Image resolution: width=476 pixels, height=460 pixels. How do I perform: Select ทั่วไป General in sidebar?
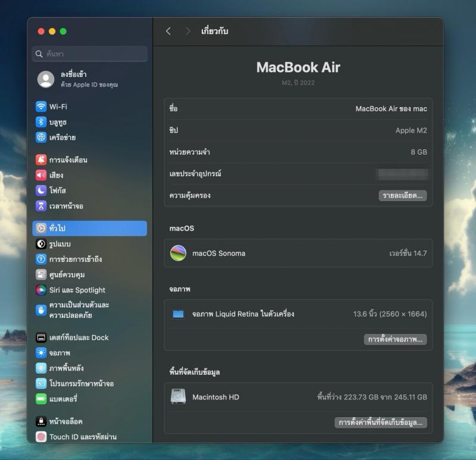89,229
